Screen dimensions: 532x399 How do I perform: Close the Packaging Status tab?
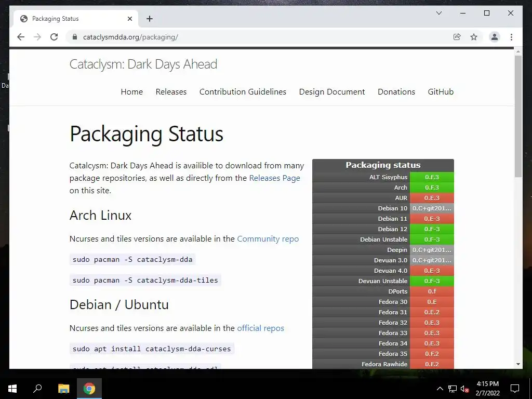129,19
